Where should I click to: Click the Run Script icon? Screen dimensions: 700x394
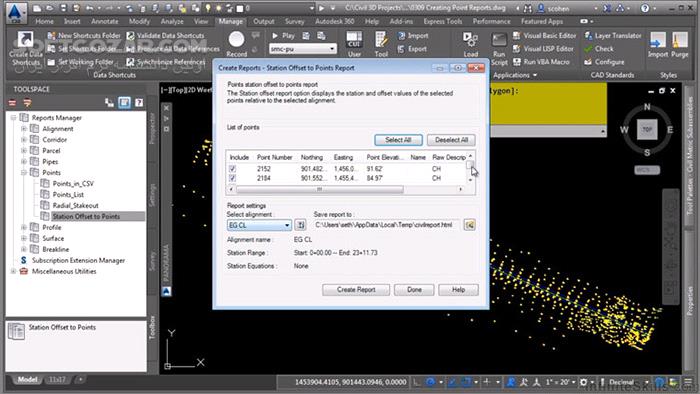coord(499,40)
